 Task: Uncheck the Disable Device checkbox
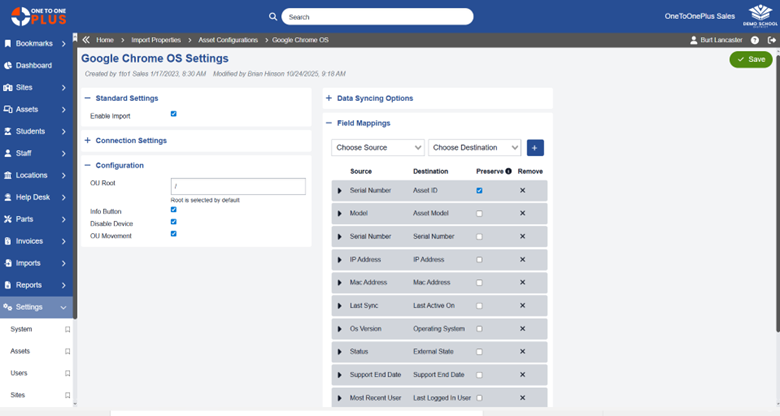pyautogui.click(x=174, y=223)
